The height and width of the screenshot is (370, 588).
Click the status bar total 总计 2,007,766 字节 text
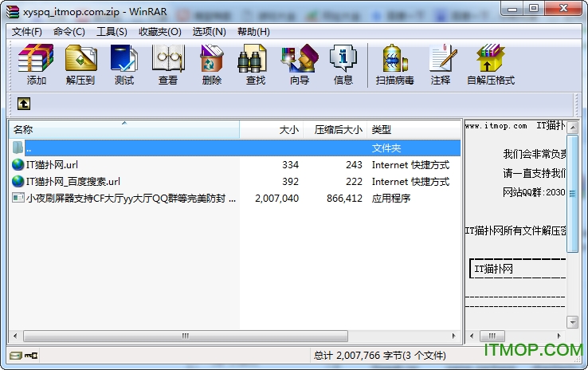tap(380, 356)
